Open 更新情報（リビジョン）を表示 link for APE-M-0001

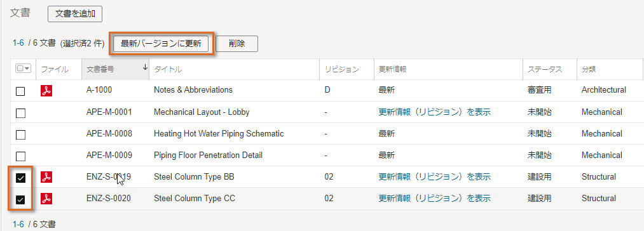point(435,112)
